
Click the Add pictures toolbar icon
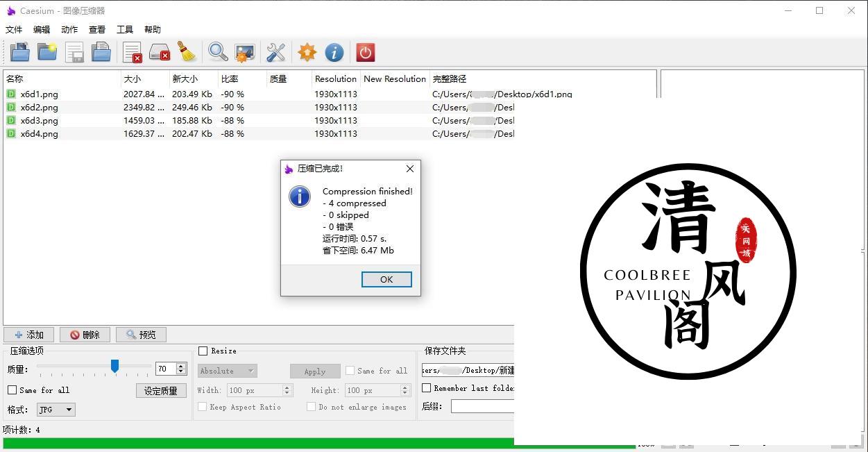pos(19,52)
